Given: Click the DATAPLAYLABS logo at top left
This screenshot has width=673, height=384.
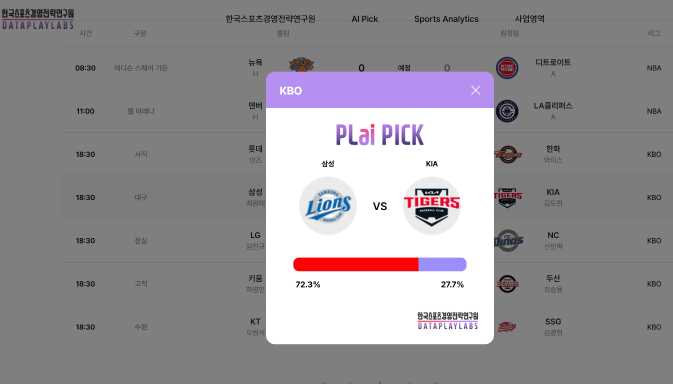Looking at the screenshot, I should pos(38,19).
